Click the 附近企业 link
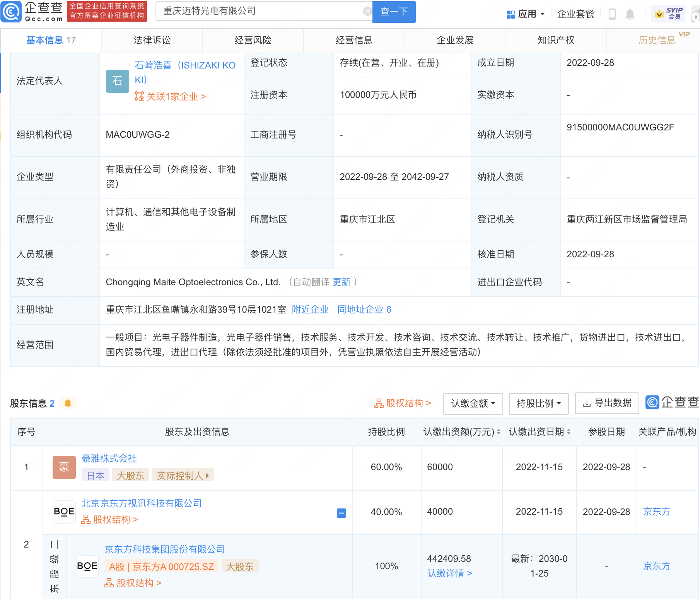Viewport: 700px width, 599px height. click(x=309, y=309)
